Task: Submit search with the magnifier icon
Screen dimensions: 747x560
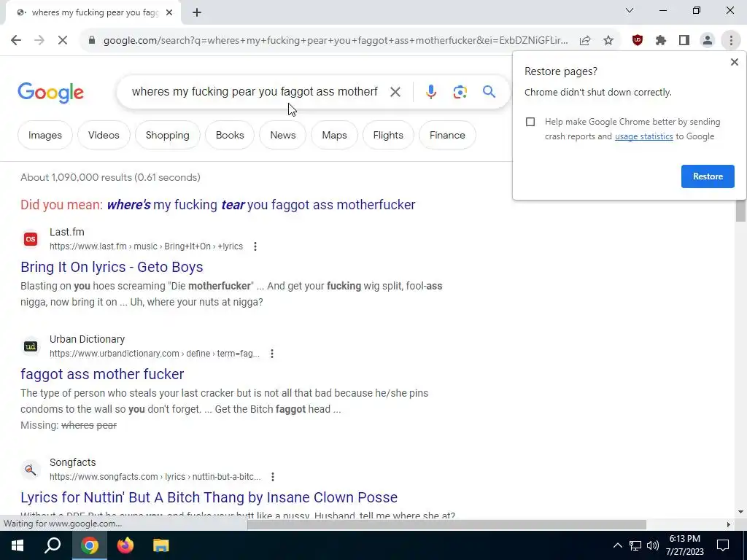Action: pos(489,91)
